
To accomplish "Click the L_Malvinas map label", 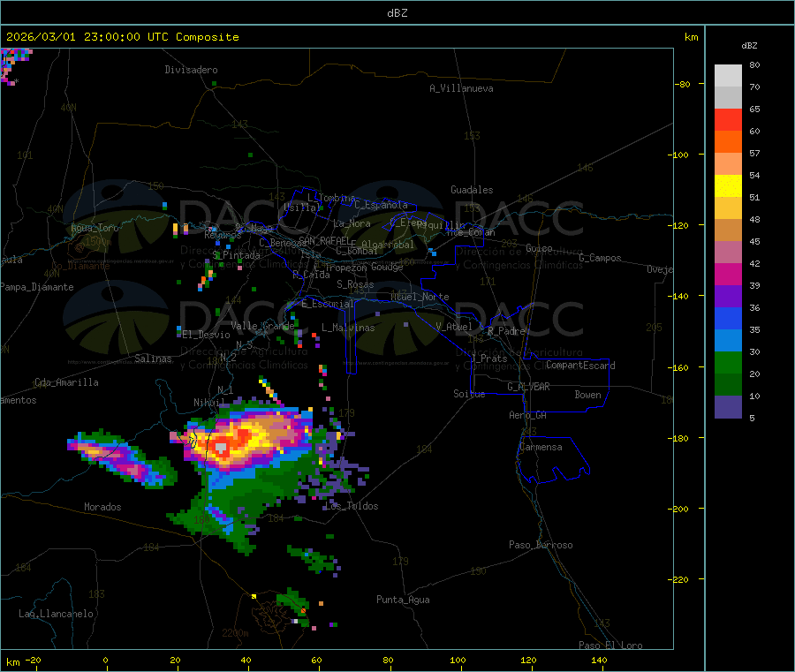I will tap(348, 328).
